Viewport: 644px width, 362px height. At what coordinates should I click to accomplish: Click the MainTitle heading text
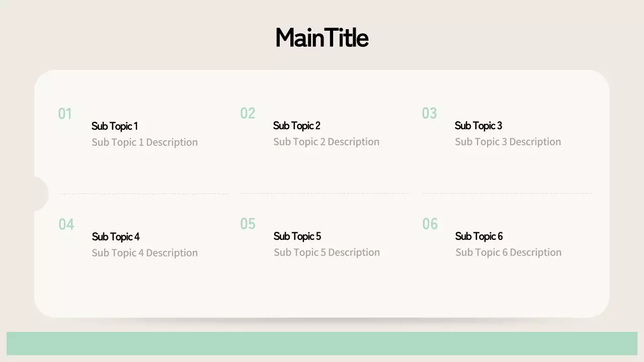(x=322, y=38)
